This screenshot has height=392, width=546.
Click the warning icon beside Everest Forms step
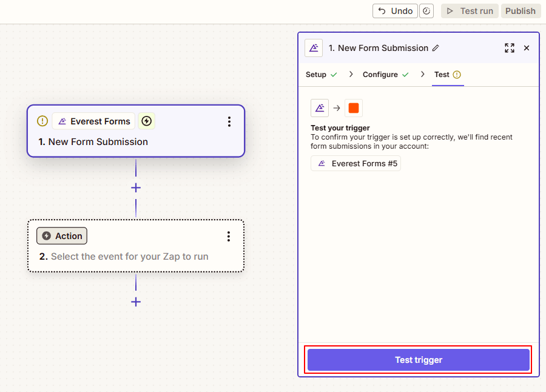pos(42,121)
